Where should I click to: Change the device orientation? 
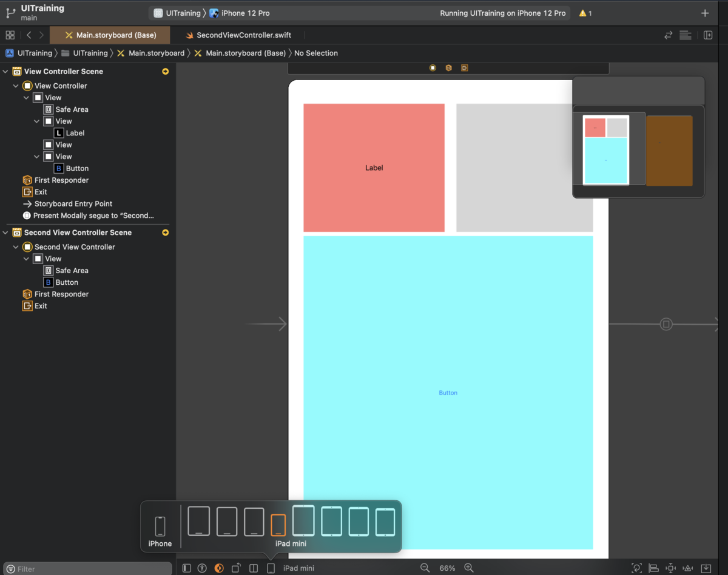pos(236,568)
